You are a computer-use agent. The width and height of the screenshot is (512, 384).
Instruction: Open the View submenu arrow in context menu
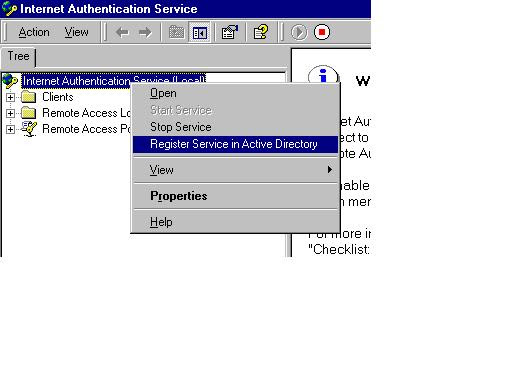(x=330, y=170)
